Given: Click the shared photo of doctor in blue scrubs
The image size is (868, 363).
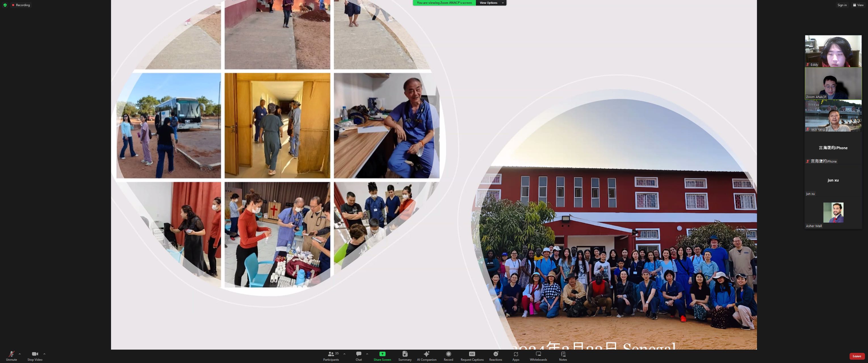Looking at the screenshot, I should tap(387, 126).
